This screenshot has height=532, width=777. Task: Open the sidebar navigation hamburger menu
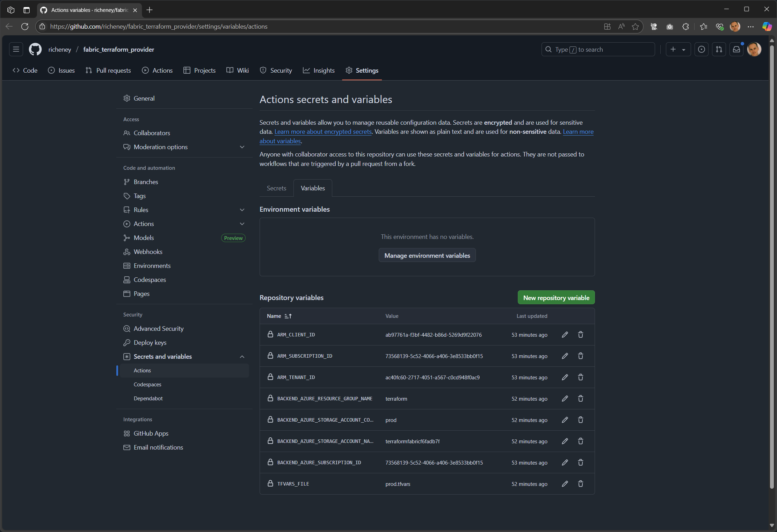[x=16, y=49]
